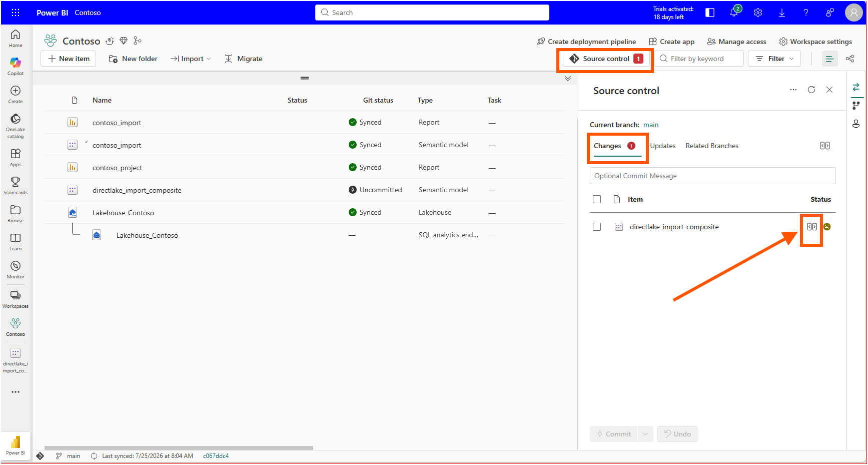This screenshot has width=868, height=465.
Task: Open the user account avatar
Action: (x=853, y=13)
